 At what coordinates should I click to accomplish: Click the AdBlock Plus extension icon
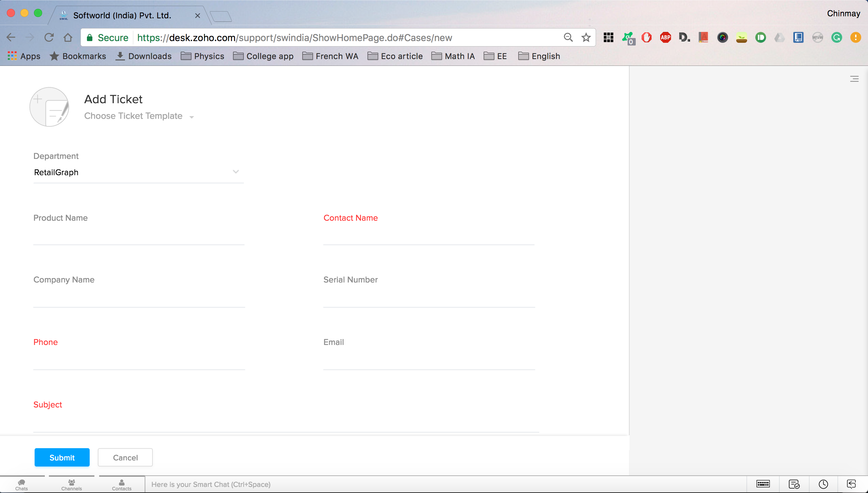pos(665,37)
